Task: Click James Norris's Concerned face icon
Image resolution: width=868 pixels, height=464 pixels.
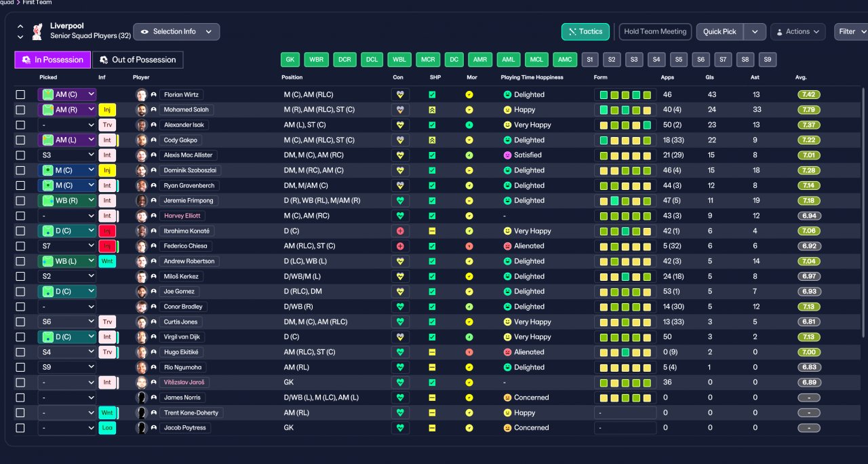Action: pyautogui.click(x=507, y=398)
